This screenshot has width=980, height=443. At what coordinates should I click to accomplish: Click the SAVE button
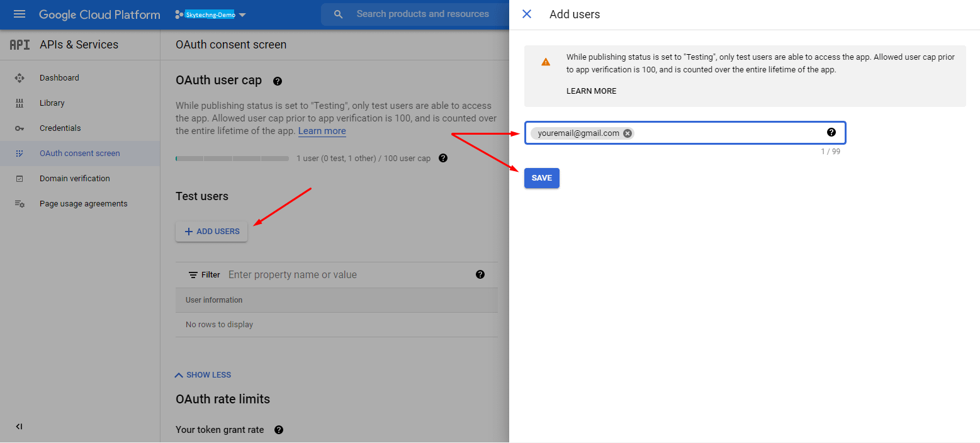point(542,178)
